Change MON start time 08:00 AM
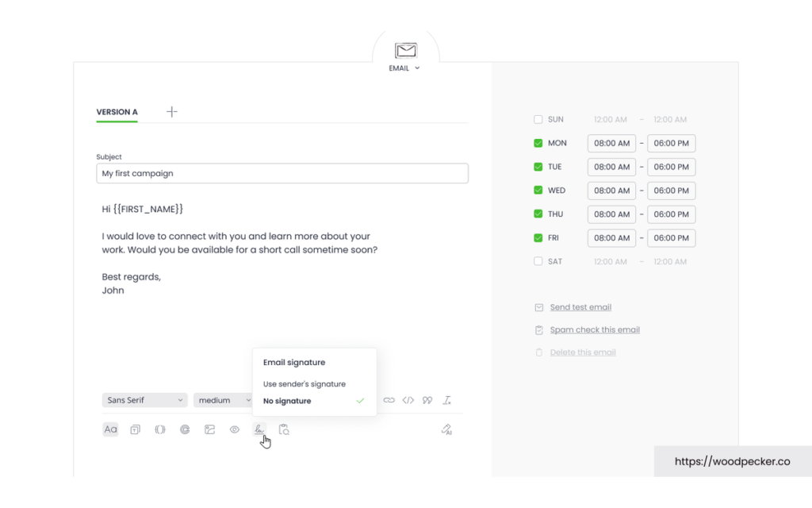The height and width of the screenshot is (508, 812). tap(611, 143)
